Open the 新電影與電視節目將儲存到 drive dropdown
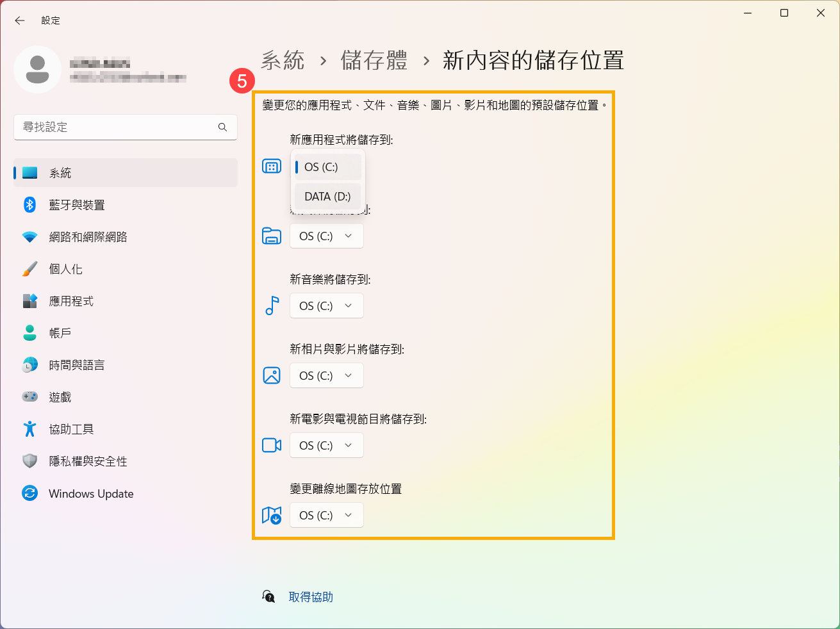Viewport: 840px width, 629px height. [x=327, y=445]
